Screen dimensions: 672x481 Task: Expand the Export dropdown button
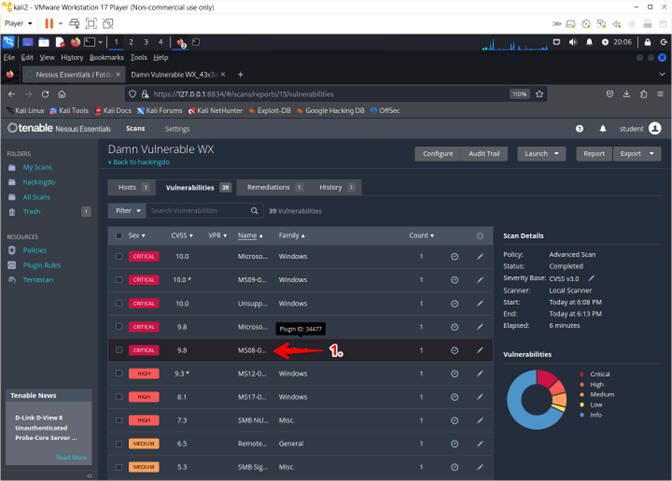(x=637, y=153)
